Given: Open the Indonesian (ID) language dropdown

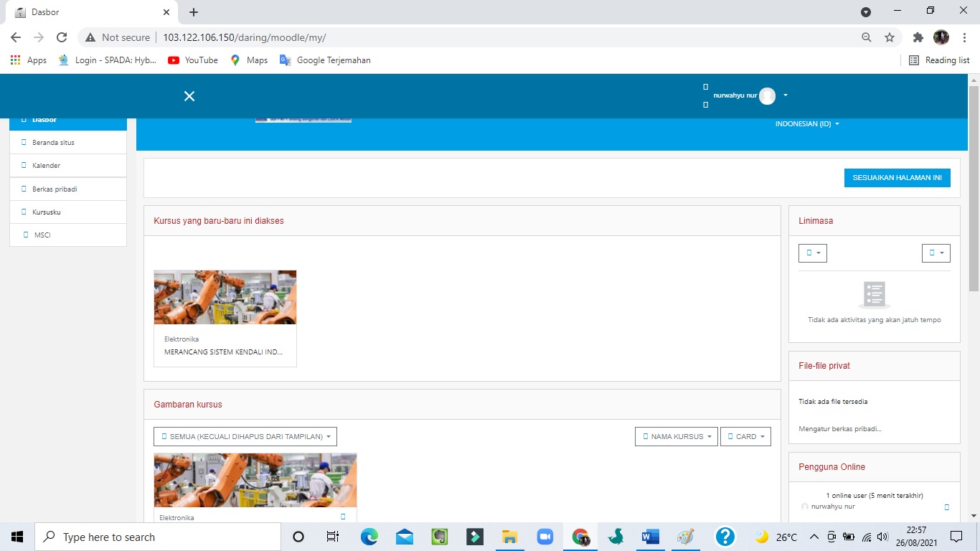Looking at the screenshot, I should click(806, 124).
